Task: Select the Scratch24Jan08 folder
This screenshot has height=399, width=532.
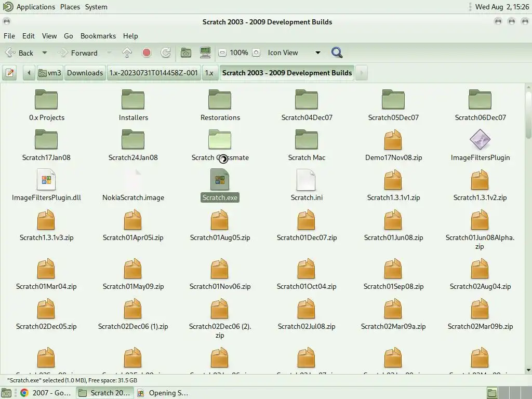Action: coord(133,145)
